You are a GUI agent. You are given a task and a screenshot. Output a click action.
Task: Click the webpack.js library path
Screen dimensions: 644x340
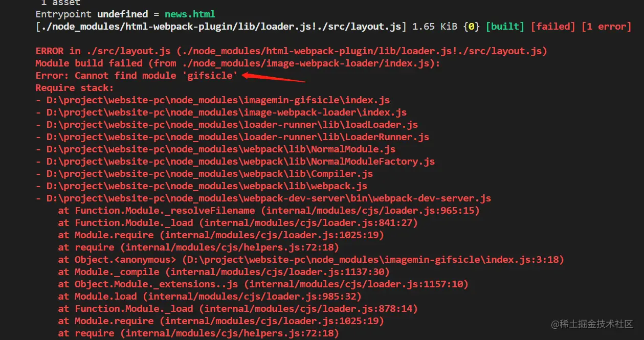click(x=205, y=186)
